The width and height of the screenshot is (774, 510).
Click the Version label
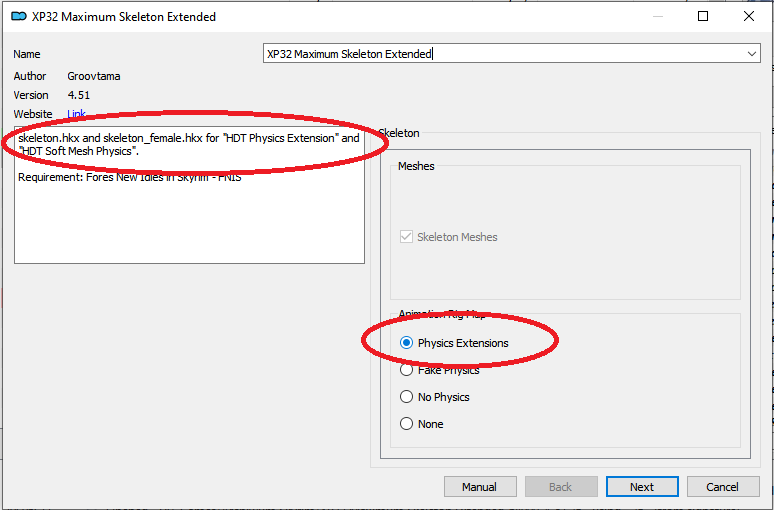31,95
